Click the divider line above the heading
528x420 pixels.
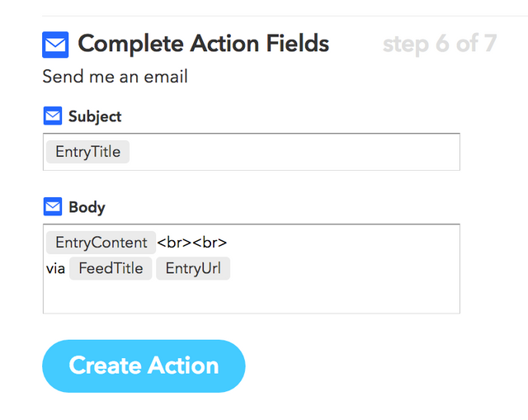coord(280,16)
